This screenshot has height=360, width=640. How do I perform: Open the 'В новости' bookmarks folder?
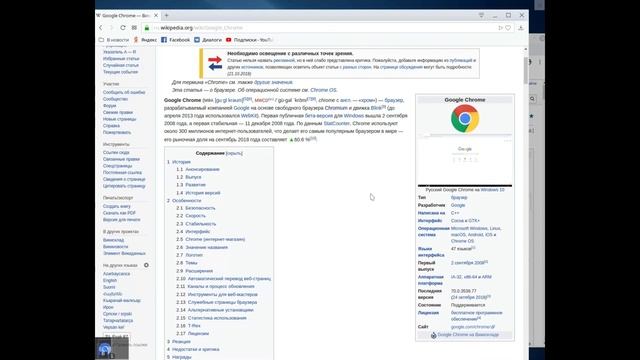pos(114,40)
